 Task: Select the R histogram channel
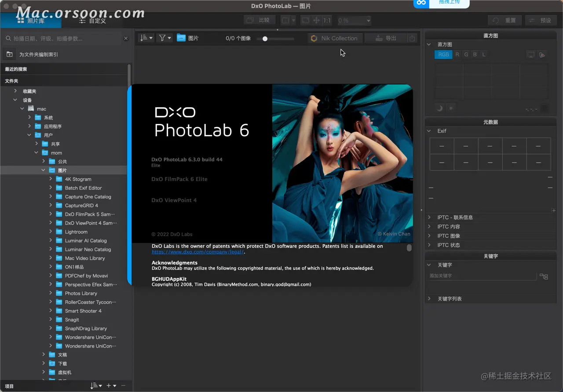[457, 54]
